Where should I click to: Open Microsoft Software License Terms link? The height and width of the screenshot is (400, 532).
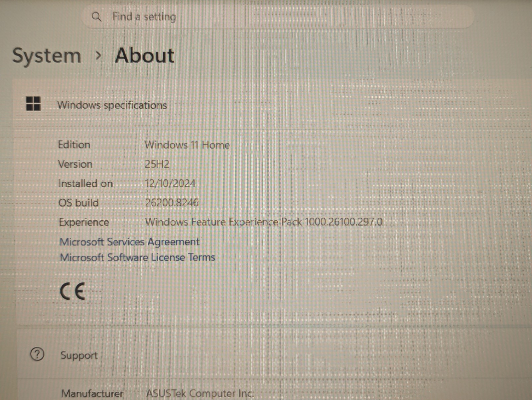[x=138, y=257]
